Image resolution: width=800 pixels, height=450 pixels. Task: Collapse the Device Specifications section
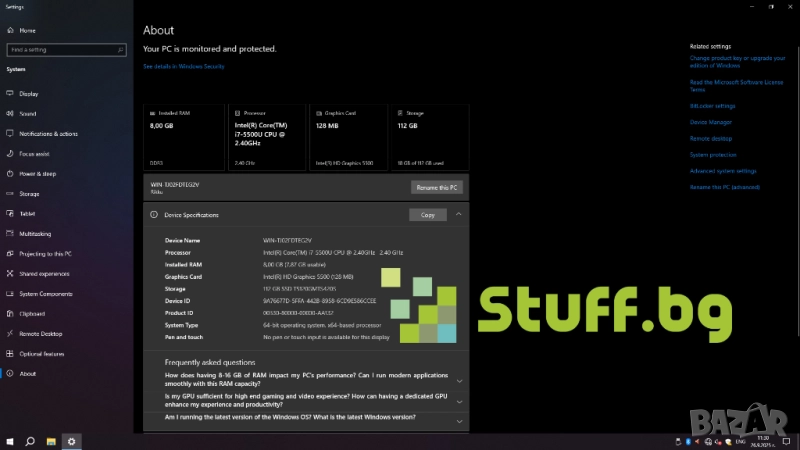pos(458,214)
